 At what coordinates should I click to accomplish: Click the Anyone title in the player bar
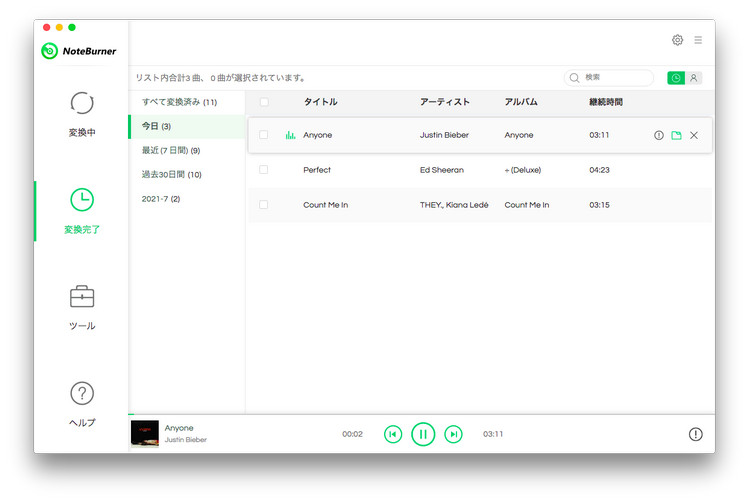(x=179, y=428)
